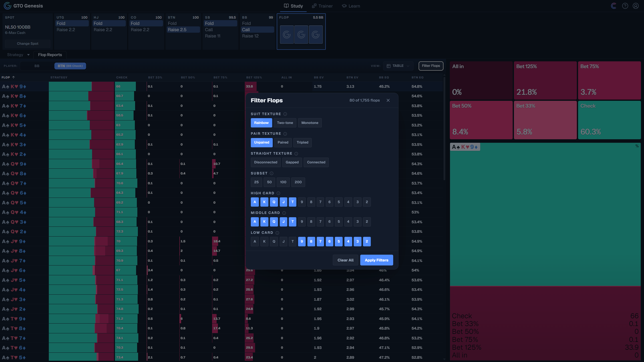This screenshot has height=362, width=644.
Task: Toggle the Gapped straight texture filter
Action: point(292,162)
